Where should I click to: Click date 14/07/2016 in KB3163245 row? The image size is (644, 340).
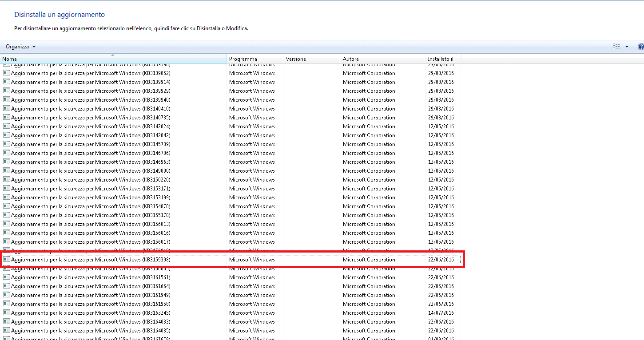coord(441,313)
